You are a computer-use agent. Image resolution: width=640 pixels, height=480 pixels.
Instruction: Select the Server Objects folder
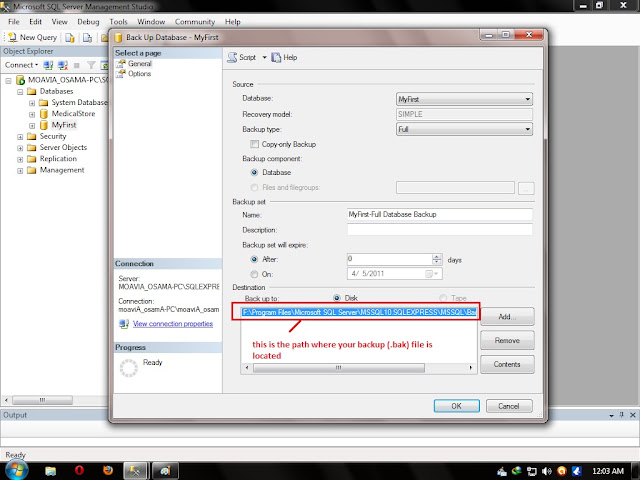pos(63,147)
